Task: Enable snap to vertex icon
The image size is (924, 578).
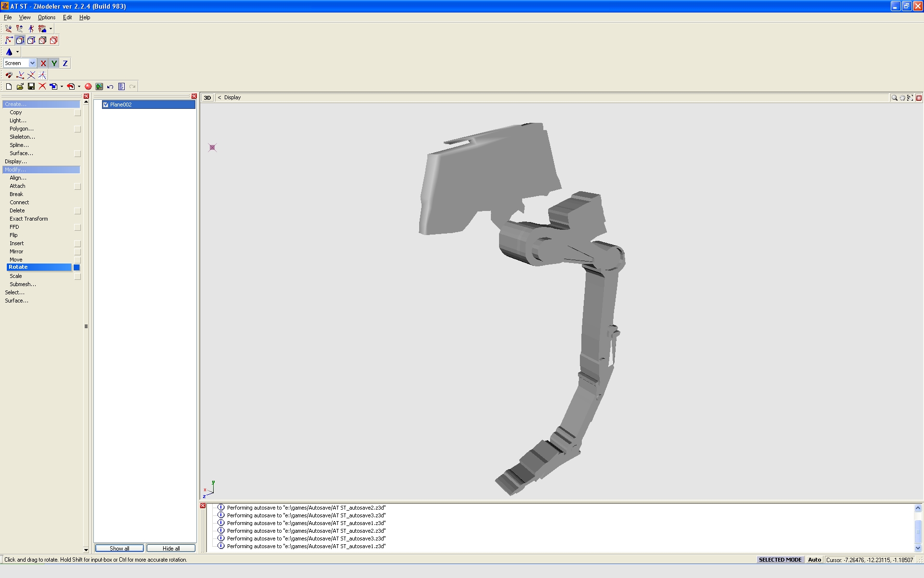Action: [20, 75]
